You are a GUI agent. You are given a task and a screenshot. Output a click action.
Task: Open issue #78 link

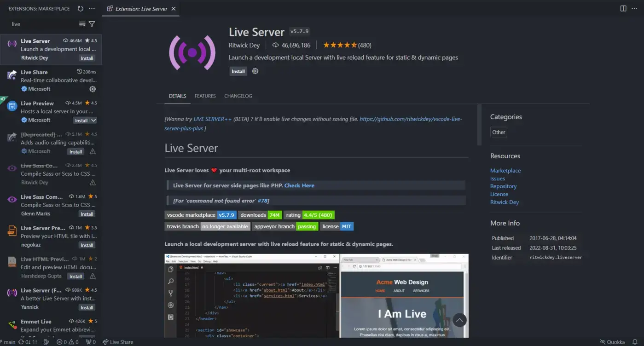click(x=263, y=201)
